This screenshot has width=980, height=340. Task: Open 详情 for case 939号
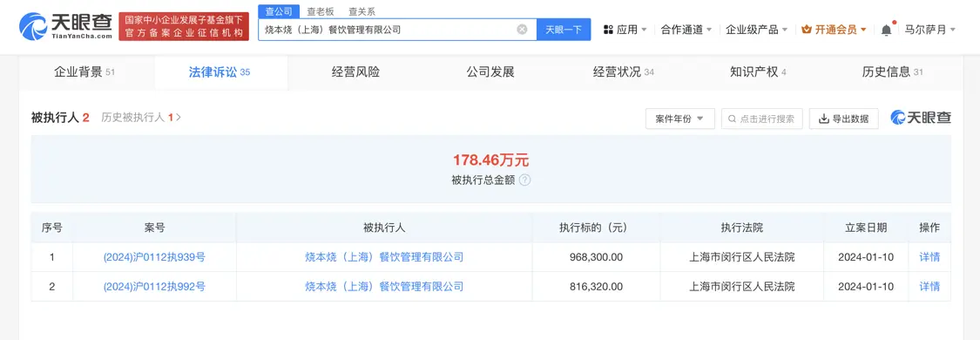point(929,257)
